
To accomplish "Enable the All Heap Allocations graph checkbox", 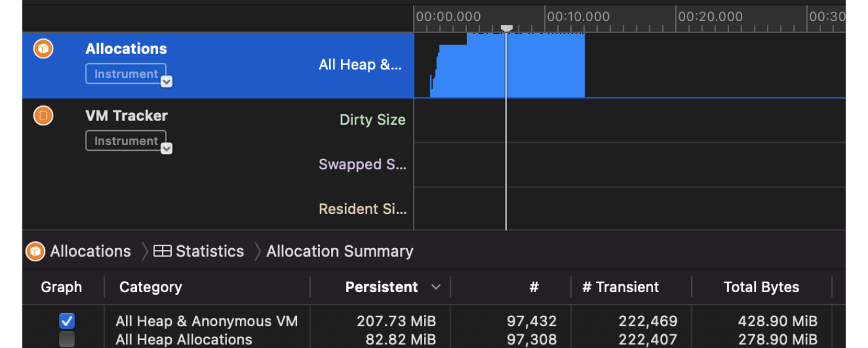I will point(66,339).
